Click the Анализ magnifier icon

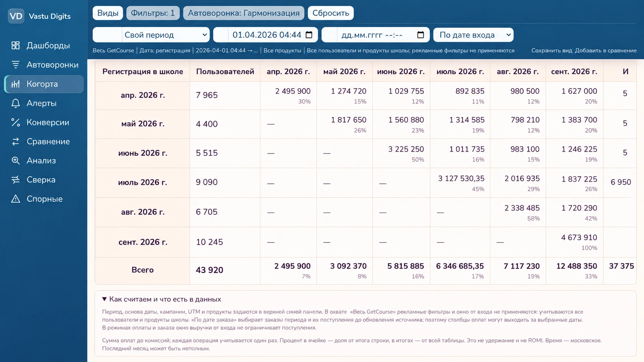point(15,160)
